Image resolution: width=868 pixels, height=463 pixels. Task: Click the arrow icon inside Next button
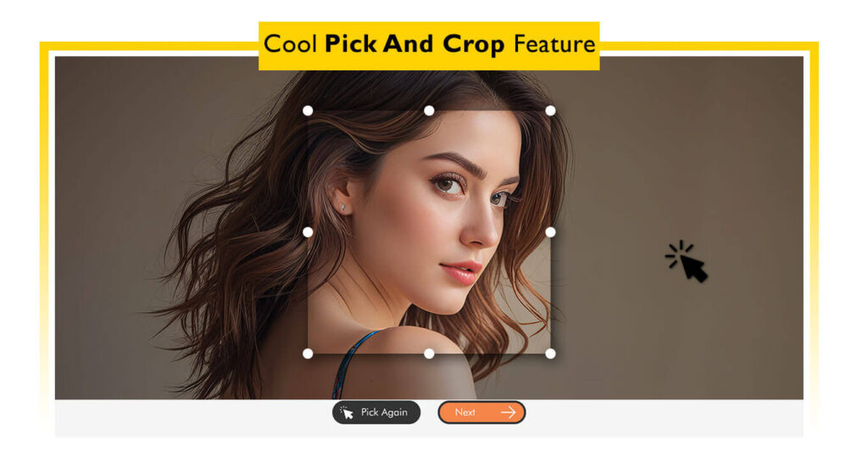coord(509,413)
